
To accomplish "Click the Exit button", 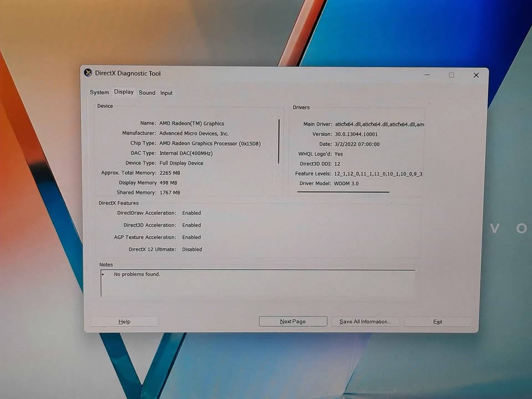I will (x=438, y=321).
